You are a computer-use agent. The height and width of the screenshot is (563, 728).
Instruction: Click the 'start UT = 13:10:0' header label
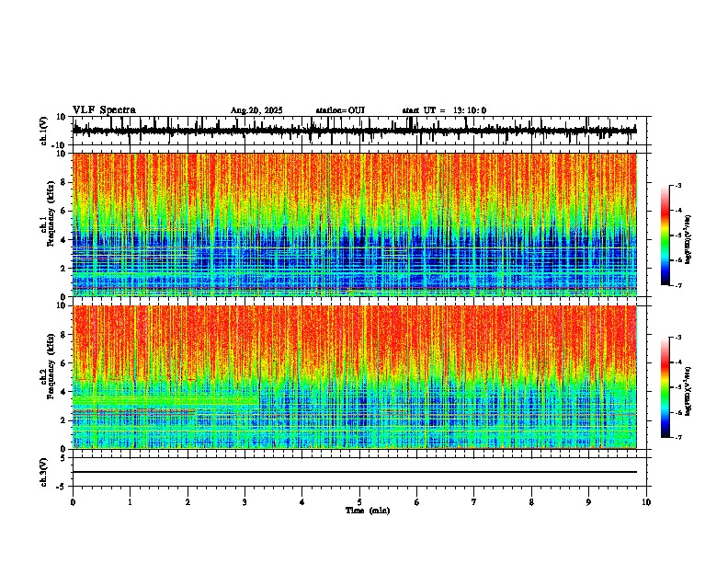point(444,110)
